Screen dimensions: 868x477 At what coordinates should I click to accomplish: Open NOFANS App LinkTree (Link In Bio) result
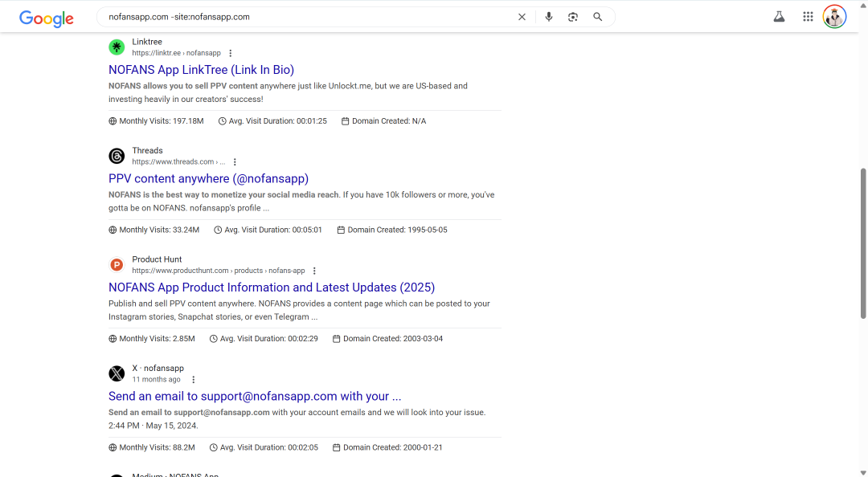tap(201, 70)
